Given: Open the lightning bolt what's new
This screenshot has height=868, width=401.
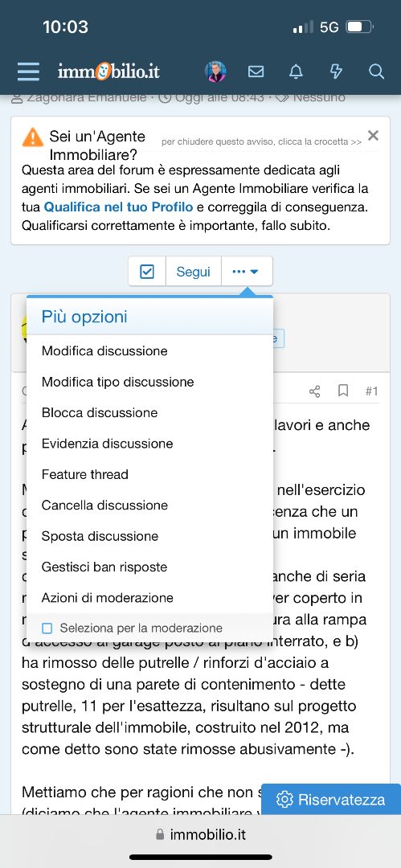Looking at the screenshot, I should pos(336,72).
